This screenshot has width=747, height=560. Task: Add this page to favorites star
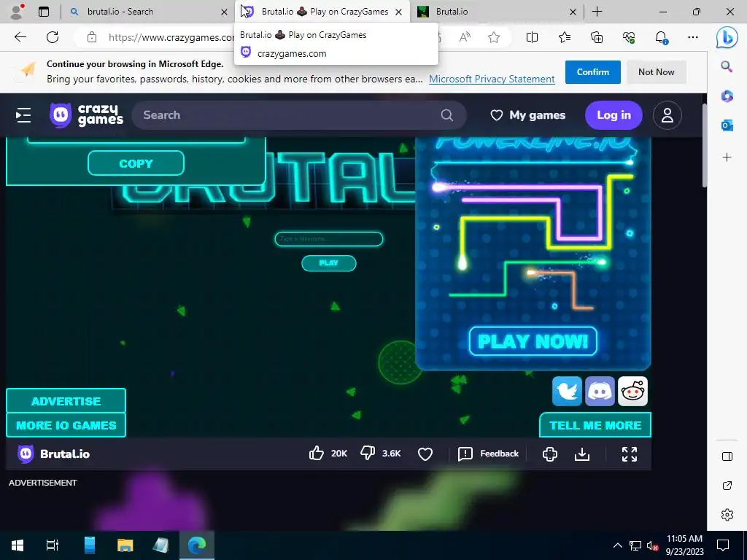(x=494, y=37)
